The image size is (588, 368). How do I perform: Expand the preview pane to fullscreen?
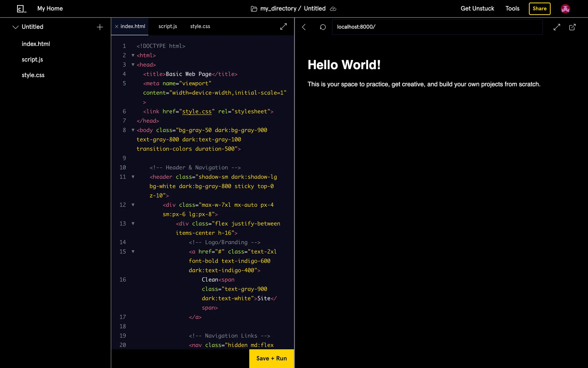pyautogui.click(x=557, y=27)
